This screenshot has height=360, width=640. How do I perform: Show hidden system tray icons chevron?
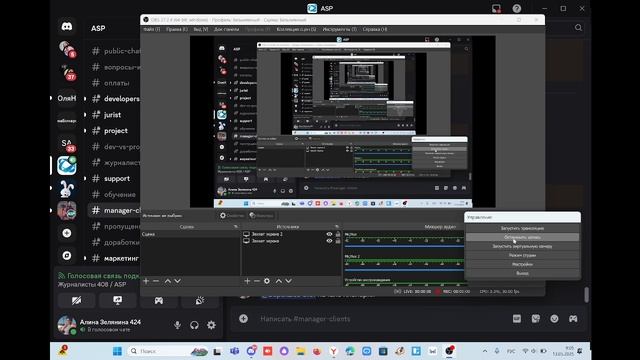tap(485, 351)
